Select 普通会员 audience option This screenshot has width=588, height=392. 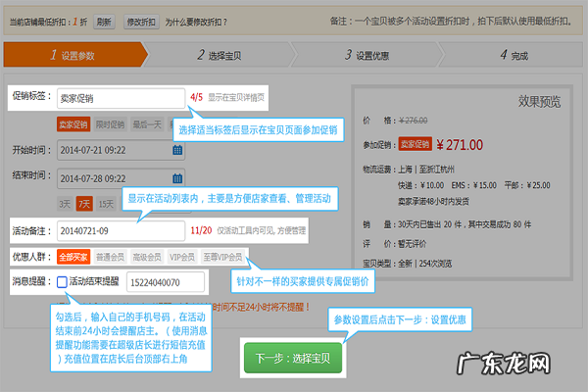click(x=110, y=257)
